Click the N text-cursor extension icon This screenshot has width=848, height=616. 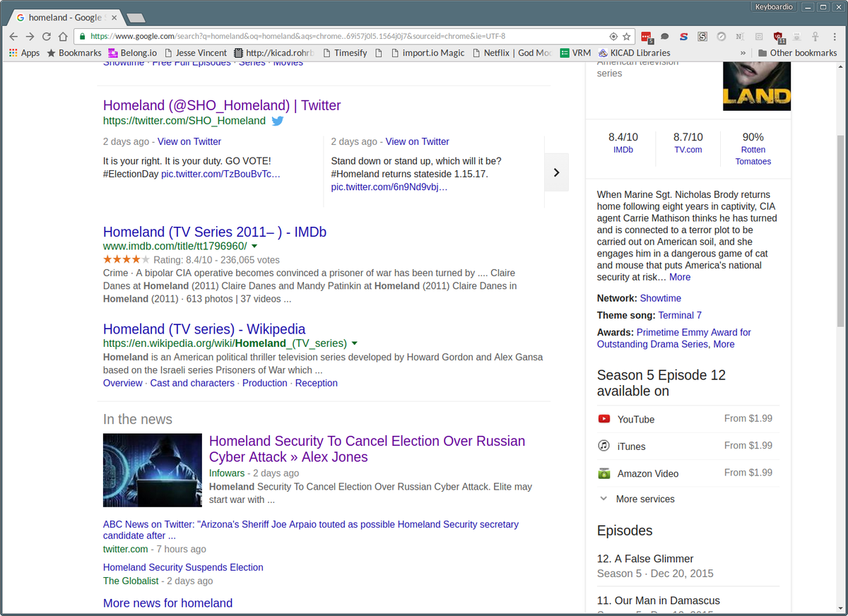(739, 36)
